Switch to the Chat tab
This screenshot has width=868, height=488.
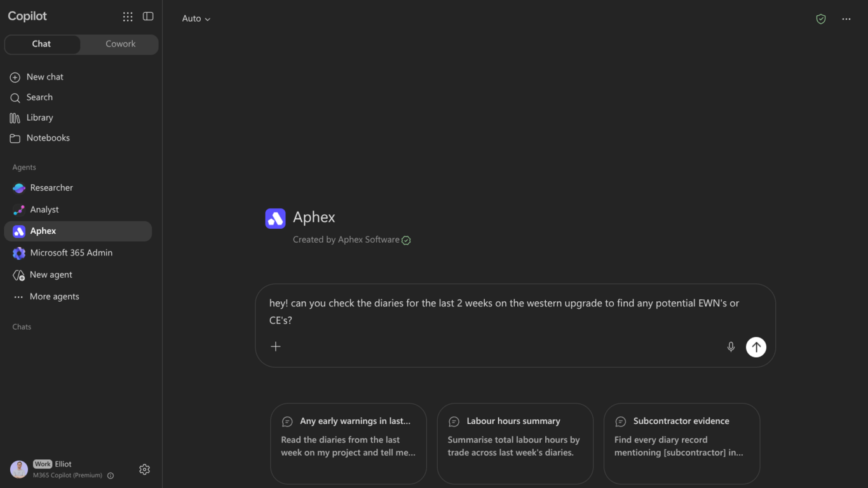42,44
